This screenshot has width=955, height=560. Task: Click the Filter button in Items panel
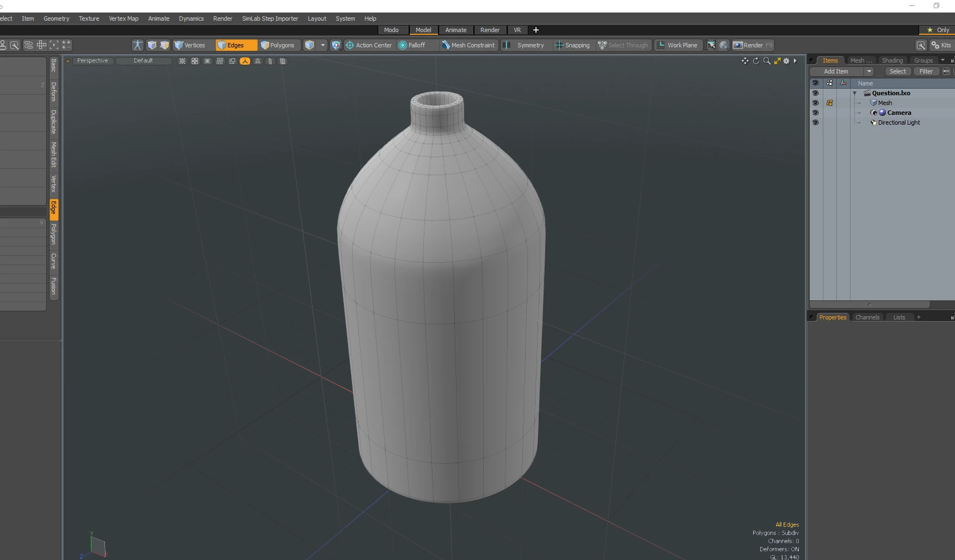926,71
